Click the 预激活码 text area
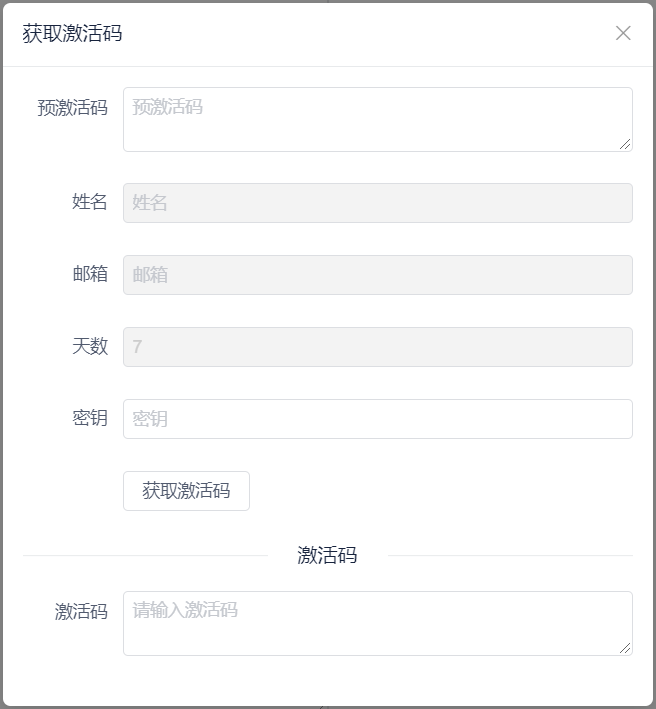 tap(377, 119)
